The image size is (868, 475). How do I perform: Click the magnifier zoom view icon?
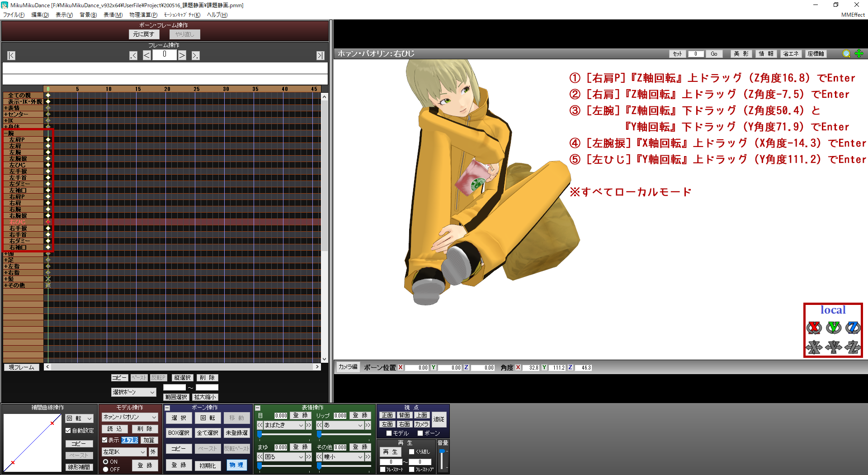pyautogui.click(x=846, y=54)
